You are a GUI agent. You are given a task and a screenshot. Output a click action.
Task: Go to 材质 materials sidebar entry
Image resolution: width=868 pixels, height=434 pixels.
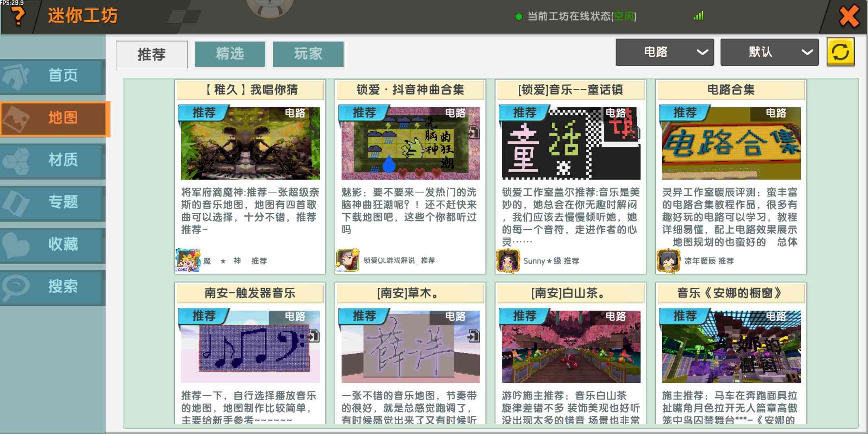[x=53, y=161]
